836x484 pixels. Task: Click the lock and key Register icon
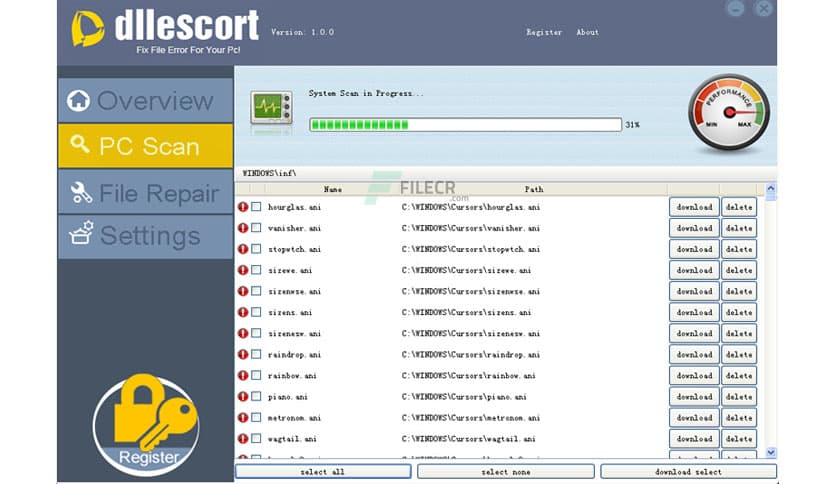click(x=146, y=424)
